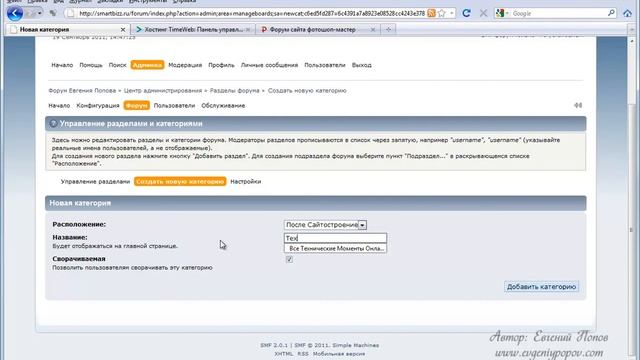Open Мобильная версия footer link

[x=339, y=354]
